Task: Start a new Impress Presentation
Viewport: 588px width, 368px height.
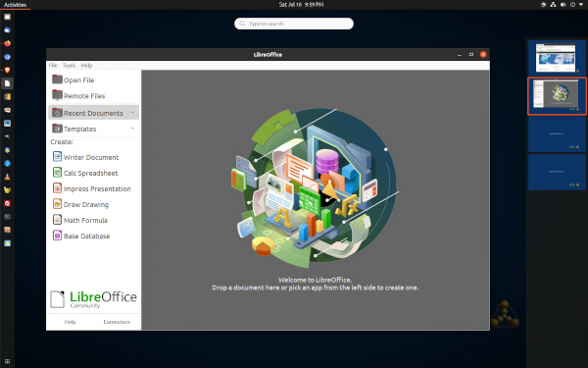Action: [92, 188]
